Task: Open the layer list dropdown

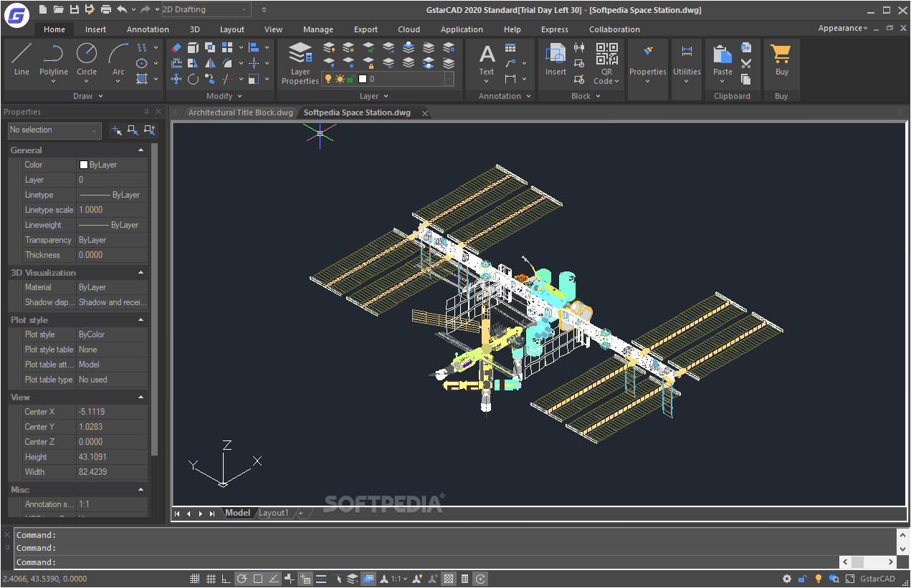Action: [x=449, y=79]
